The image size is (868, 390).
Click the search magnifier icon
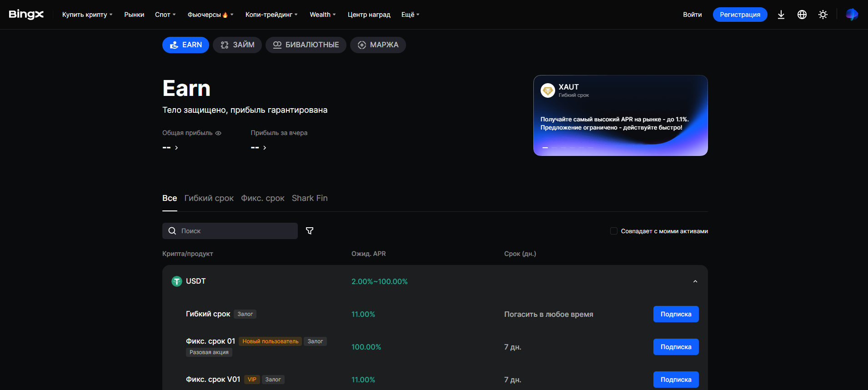pyautogui.click(x=172, y=231)
